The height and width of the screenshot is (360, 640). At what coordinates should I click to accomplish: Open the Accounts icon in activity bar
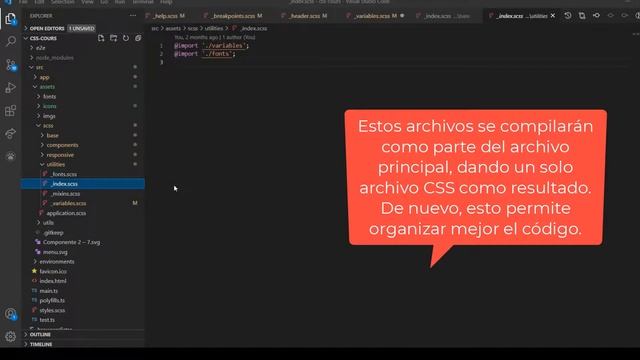pyautogui.click(x=11, y=314)
